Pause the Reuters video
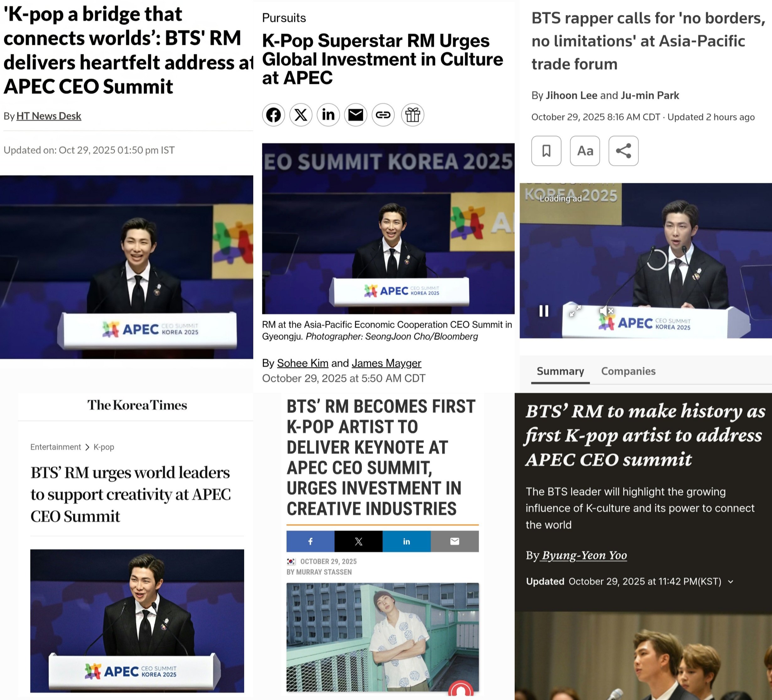This screenshot has height=700, width=772. 544,311
